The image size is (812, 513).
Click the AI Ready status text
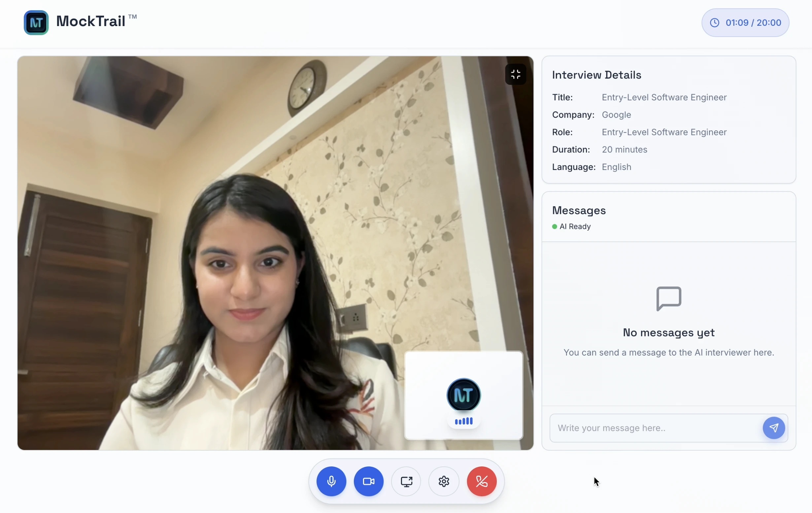pos(575,226)
